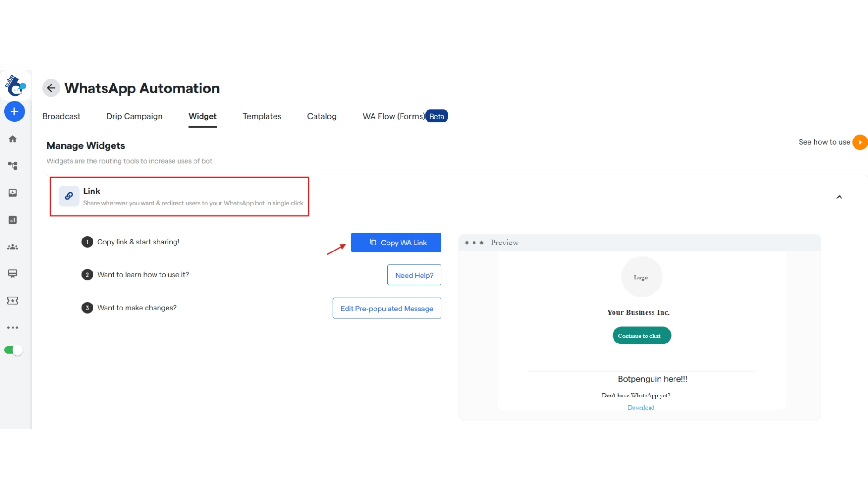
Task: Open the team members icon in sidebar
Action: 13,247
